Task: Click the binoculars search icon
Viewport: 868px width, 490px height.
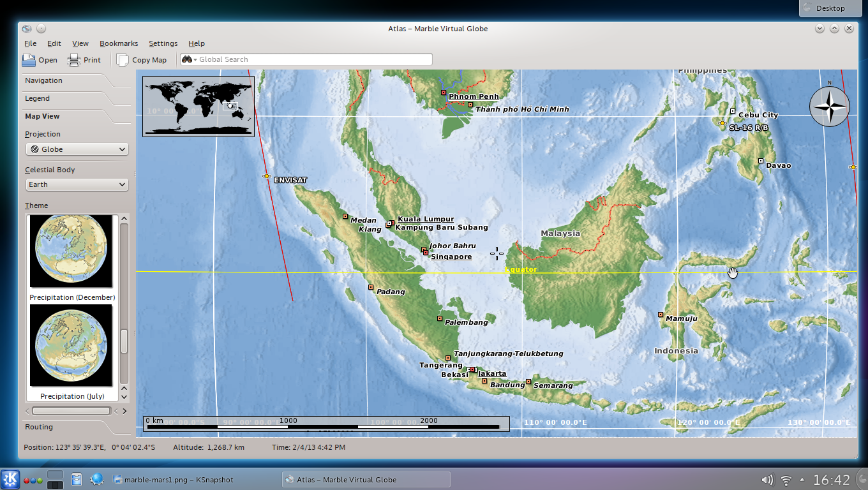Action: [x=186, y=59]
